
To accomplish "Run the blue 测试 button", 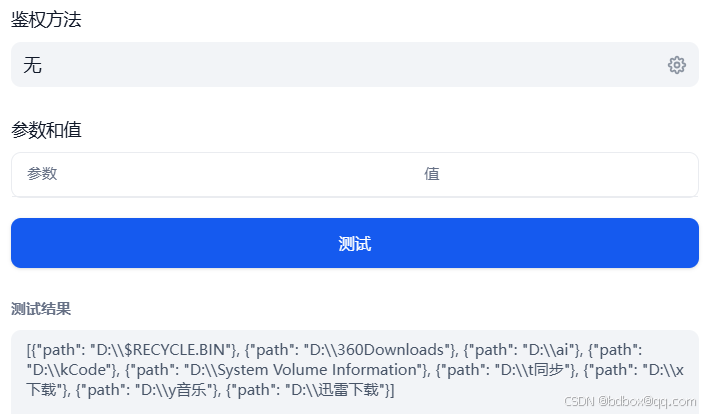I will tap(355, 243).
